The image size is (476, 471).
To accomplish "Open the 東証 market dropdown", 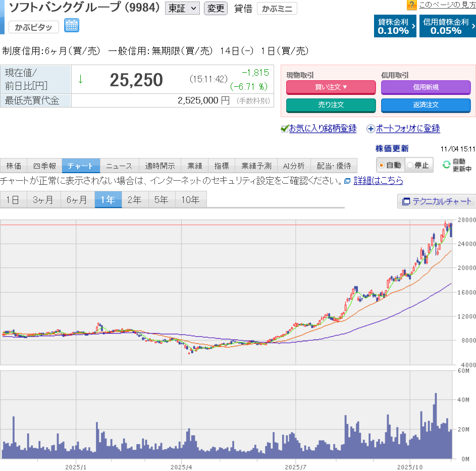I will coord(182,9).
